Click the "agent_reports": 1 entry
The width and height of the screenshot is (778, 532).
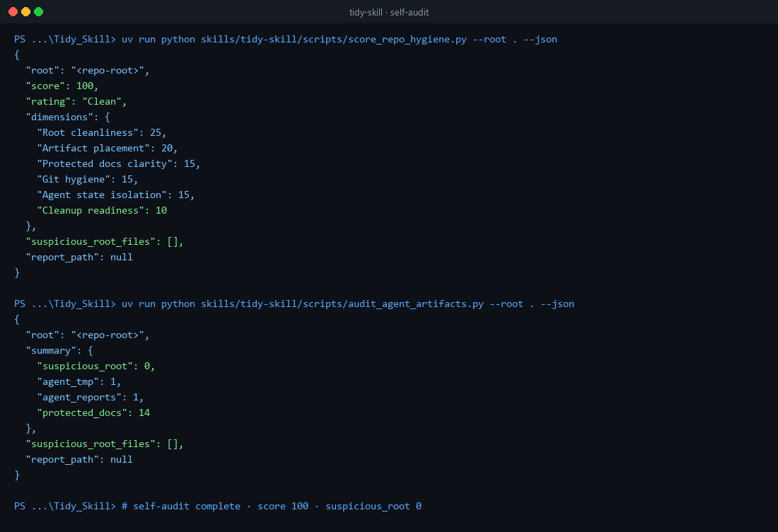click(91, 397)
